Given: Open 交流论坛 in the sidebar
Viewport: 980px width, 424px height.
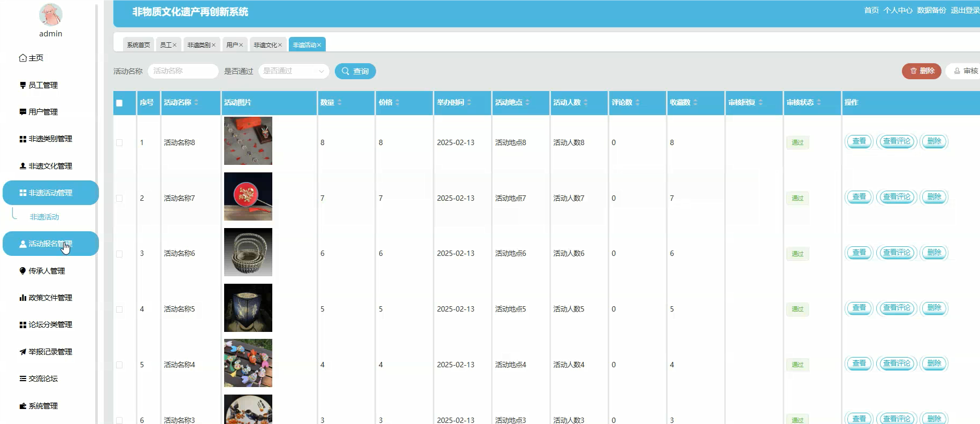Looking at the screenshot, I should click(39, 378).
